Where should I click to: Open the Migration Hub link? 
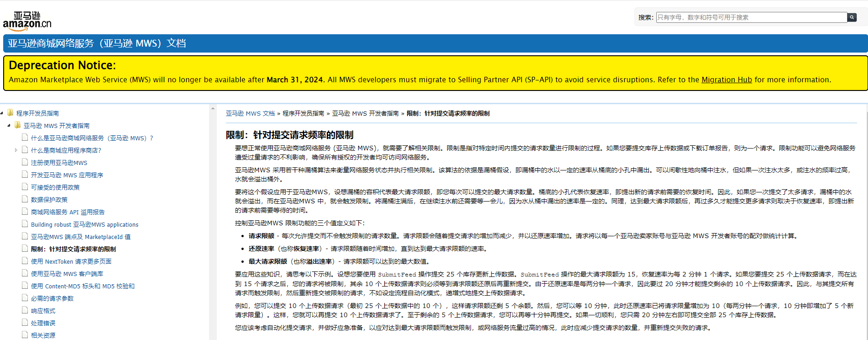click(727, 80)
